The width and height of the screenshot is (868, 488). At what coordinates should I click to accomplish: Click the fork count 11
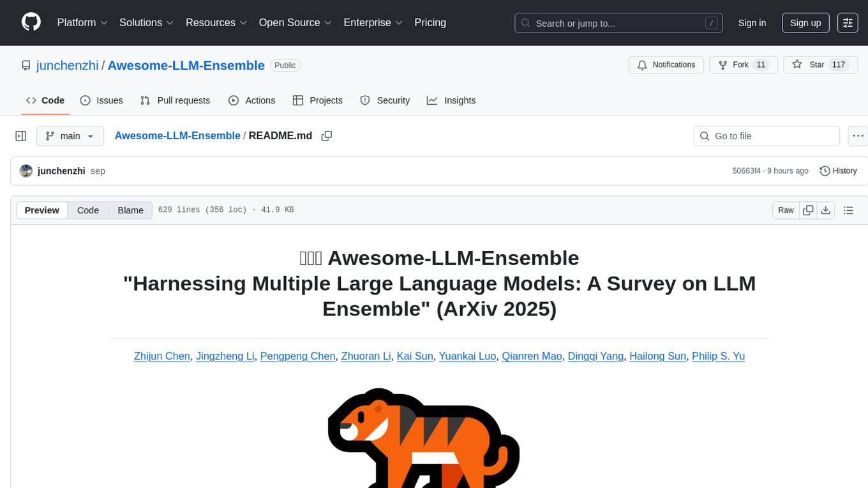[760, 65]
